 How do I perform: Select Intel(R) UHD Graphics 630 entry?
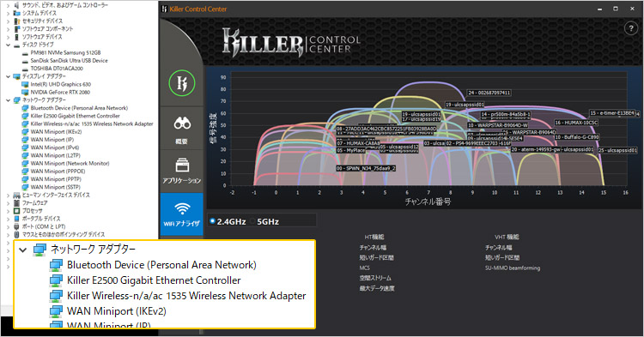point(61,84)
